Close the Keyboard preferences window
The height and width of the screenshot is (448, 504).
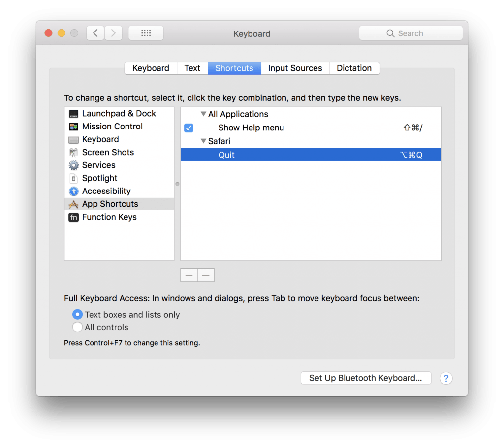pyautogui.click(x=49, y=33)
